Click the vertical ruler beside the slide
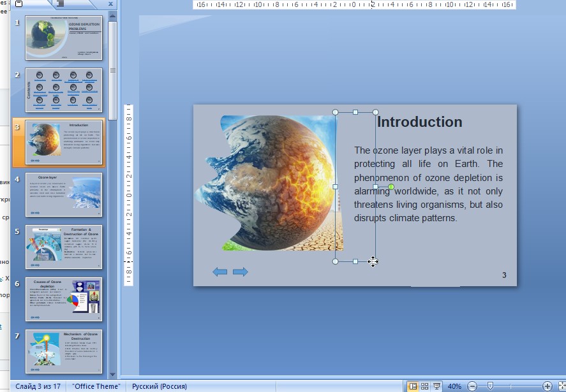The width and height of the screenshot is (566, 392). (x=128, y=195)
